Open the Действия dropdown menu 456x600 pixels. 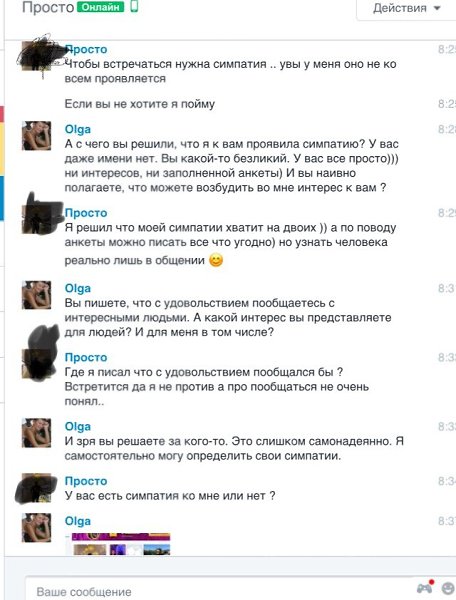pyautogui.click(x=406, y=8)
